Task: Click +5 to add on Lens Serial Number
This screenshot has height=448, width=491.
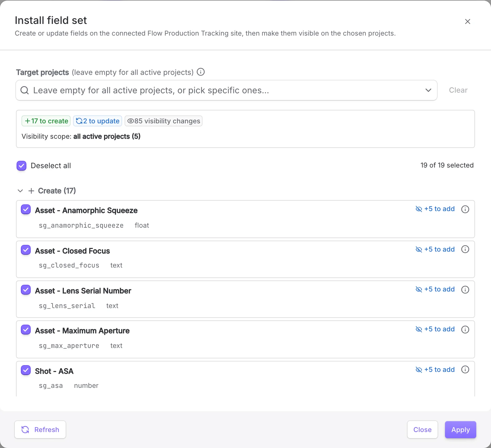Action: (x=439, y=289)
